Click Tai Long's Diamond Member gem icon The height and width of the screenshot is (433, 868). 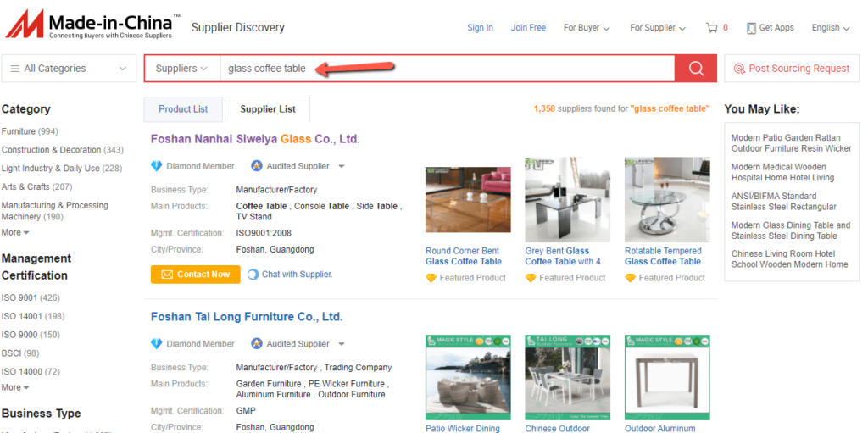(157, 344)
